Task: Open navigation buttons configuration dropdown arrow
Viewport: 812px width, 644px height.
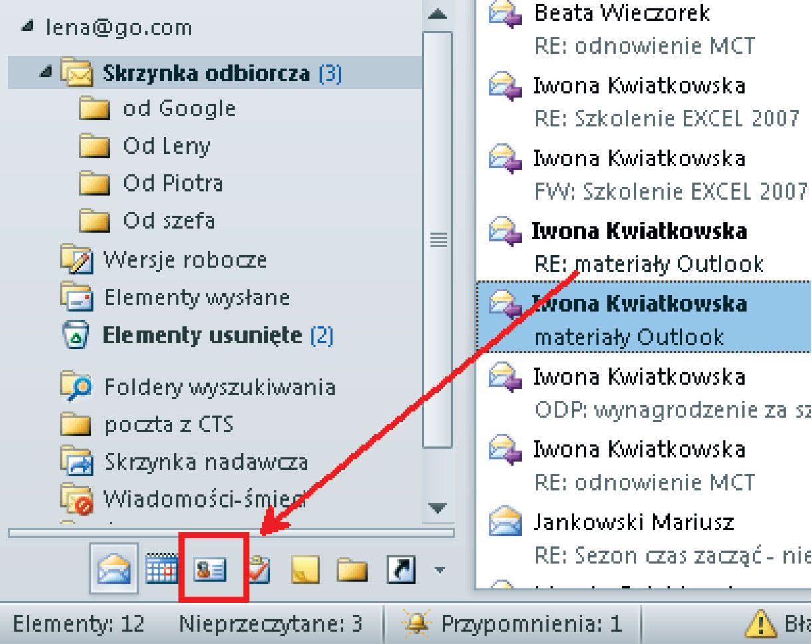Action: pos(439,569)
